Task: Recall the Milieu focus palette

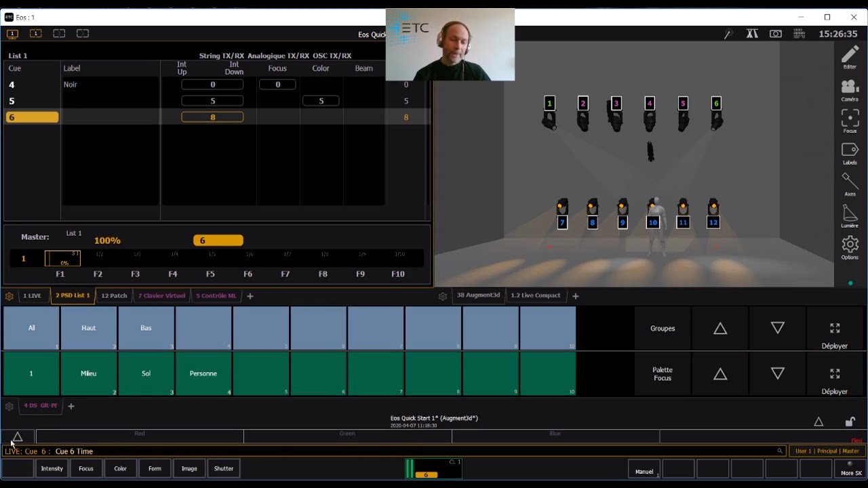Action: [x=89, y=373]
